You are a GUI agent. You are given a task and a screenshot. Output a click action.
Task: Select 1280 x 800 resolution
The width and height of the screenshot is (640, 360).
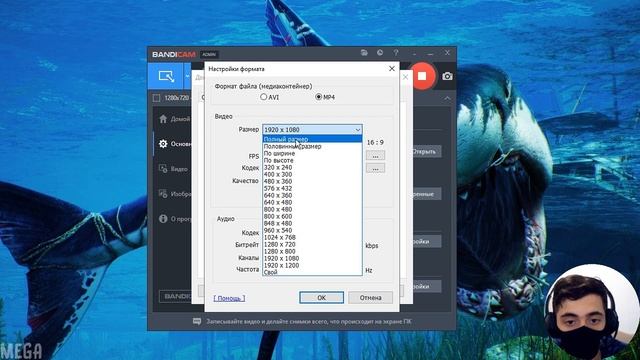pos(312,251)
